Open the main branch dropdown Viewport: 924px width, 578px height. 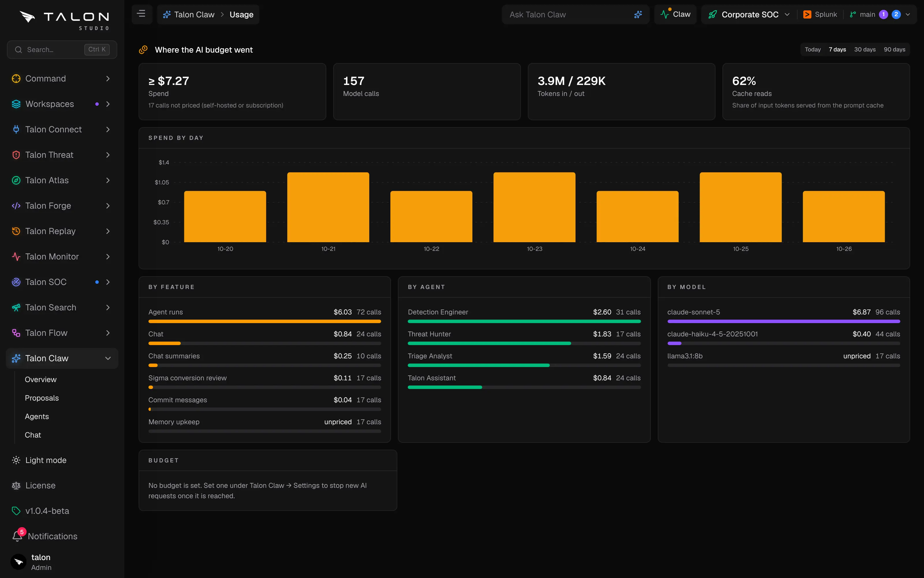[x=880, y=14]
